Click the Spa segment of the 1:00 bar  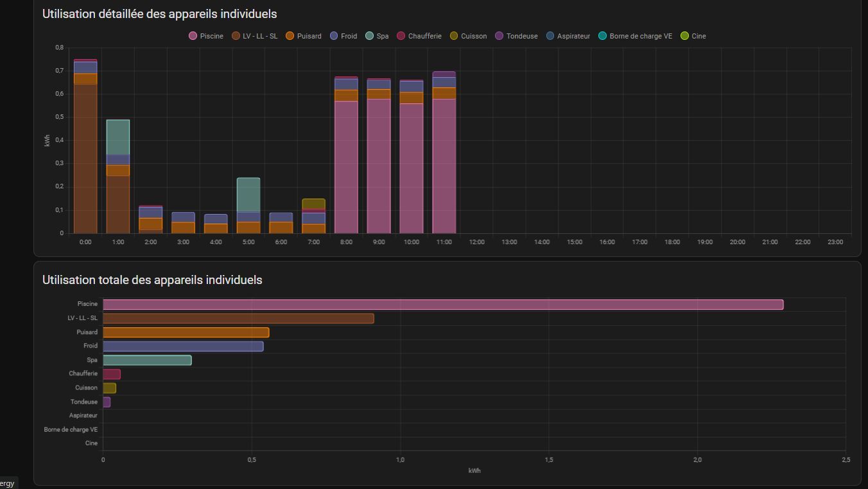pyautogui.click(x=118, y=137)
